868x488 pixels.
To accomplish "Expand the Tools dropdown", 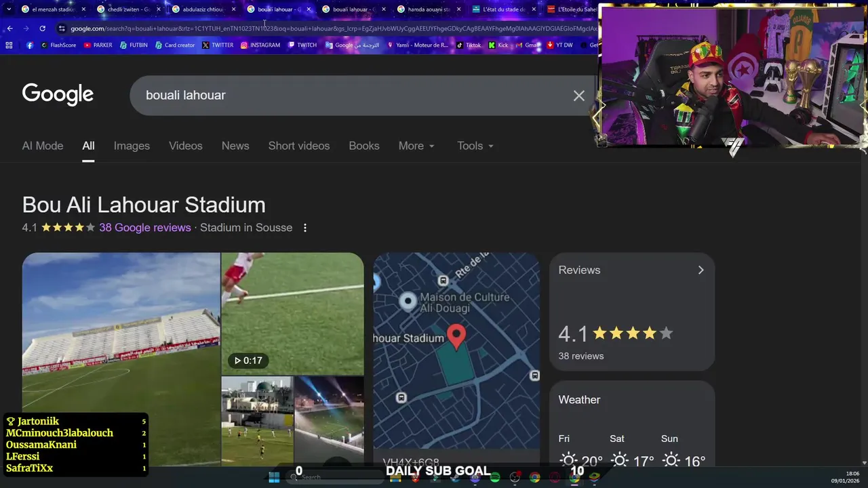I will point(475,146).
